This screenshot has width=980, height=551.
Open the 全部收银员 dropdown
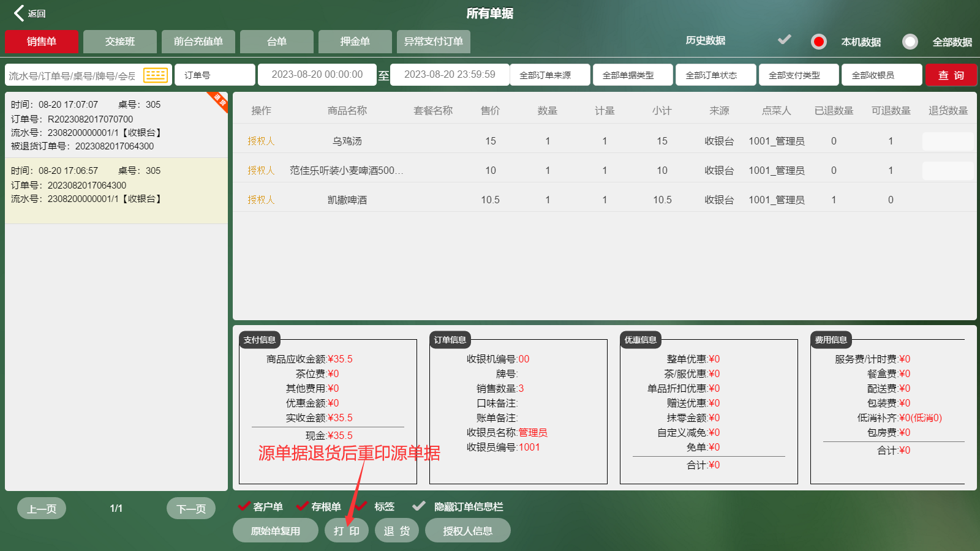[881, 75]
